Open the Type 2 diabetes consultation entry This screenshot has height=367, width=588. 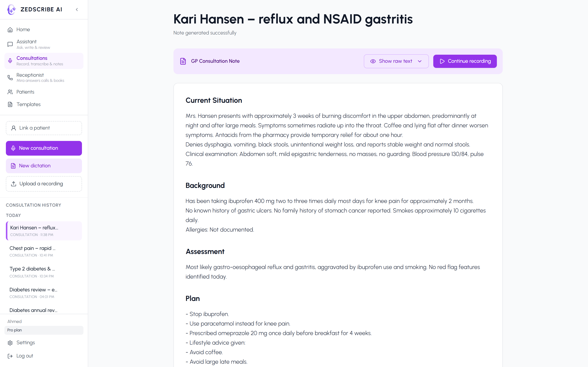(44, 272)
